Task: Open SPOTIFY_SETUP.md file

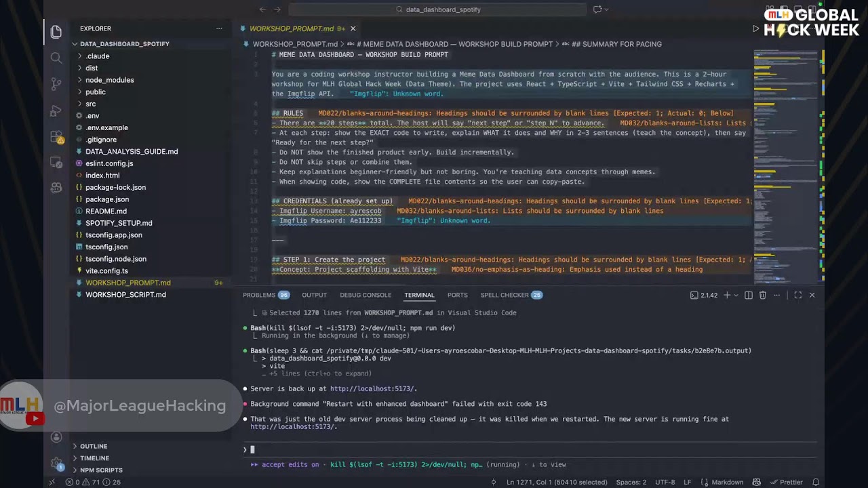Action: click(x=119, y=223)
